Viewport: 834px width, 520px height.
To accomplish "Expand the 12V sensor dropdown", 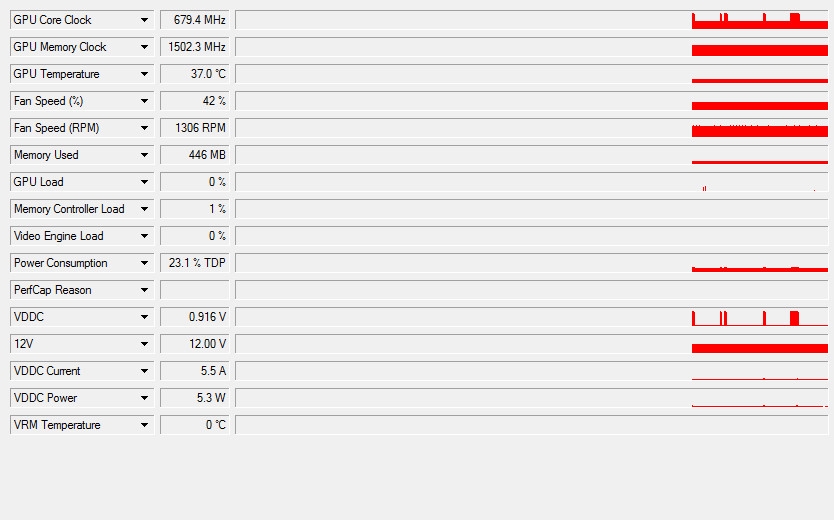I will pos(145,344).
